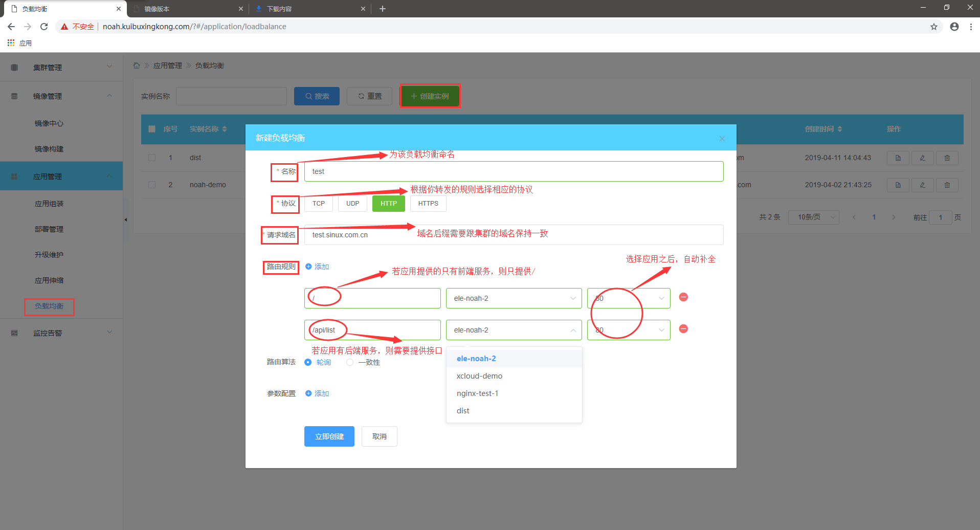Viewport: 980px width, 530px height.
Task: Click the 请求域名 input field
Action: point(514,235)
